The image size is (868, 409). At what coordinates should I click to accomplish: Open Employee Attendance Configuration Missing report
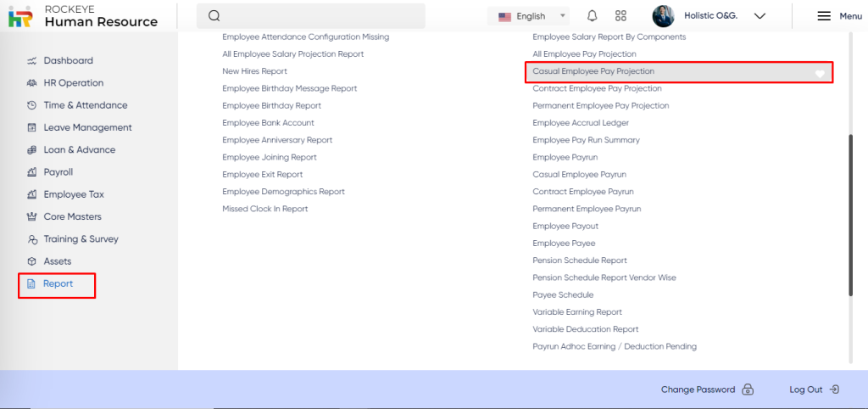tap(305, 37)
